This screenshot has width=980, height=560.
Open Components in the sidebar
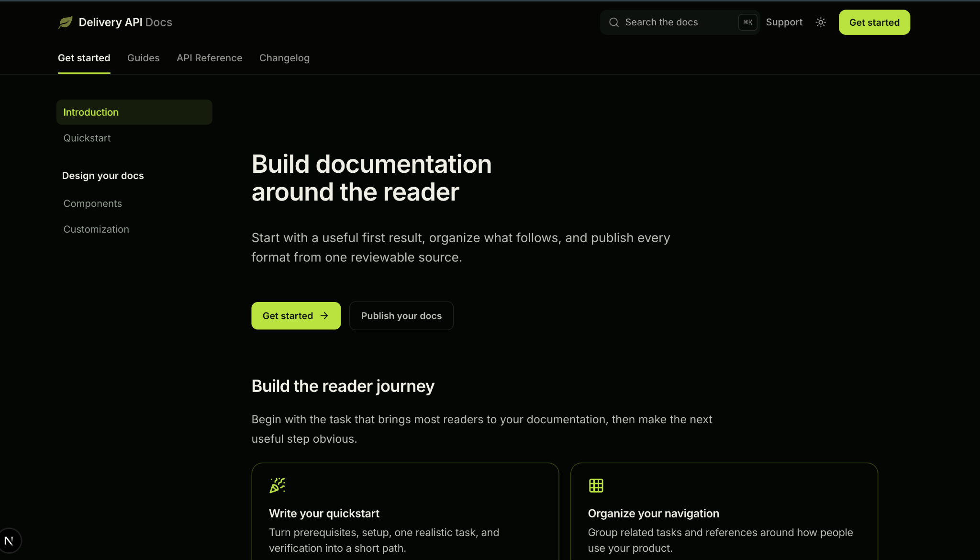tap(93, 203)
